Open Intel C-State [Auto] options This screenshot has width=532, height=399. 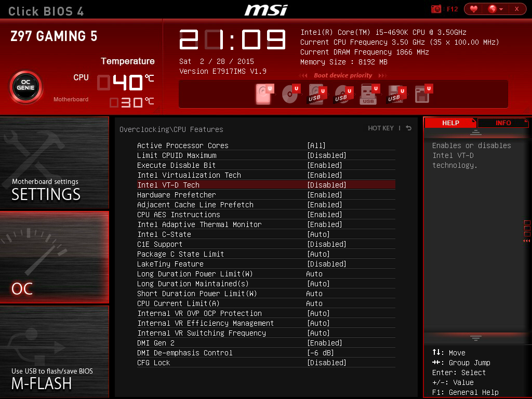click(318, 234)
